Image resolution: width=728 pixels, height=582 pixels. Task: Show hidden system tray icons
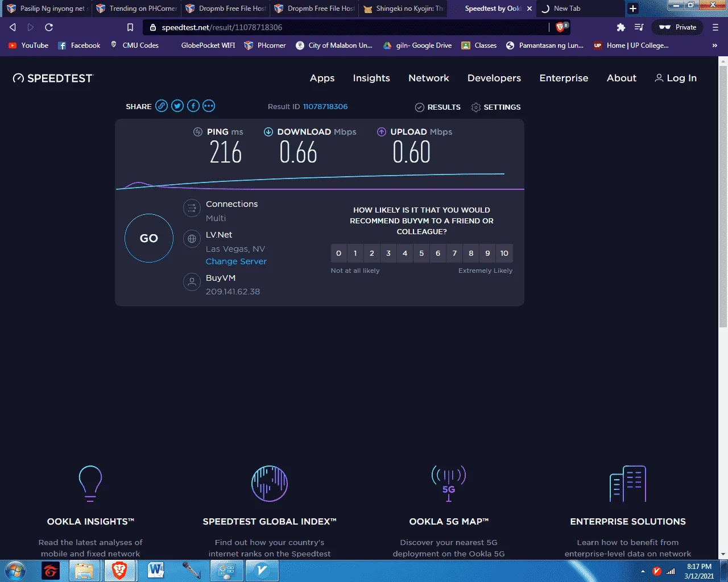tap(643, 571)
